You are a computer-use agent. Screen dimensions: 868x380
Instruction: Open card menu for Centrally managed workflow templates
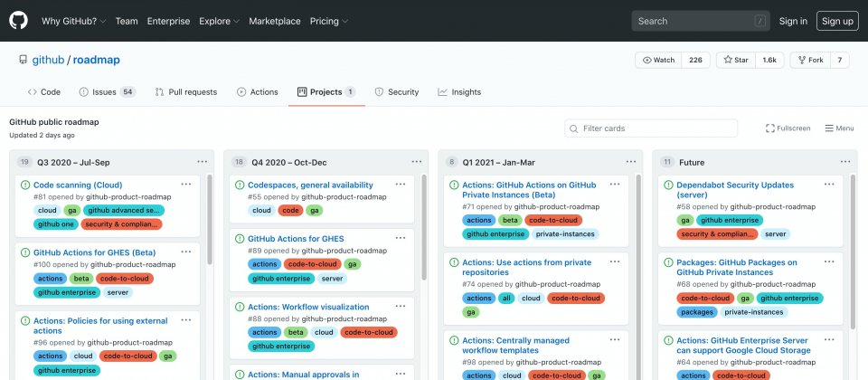click(615, 339)
